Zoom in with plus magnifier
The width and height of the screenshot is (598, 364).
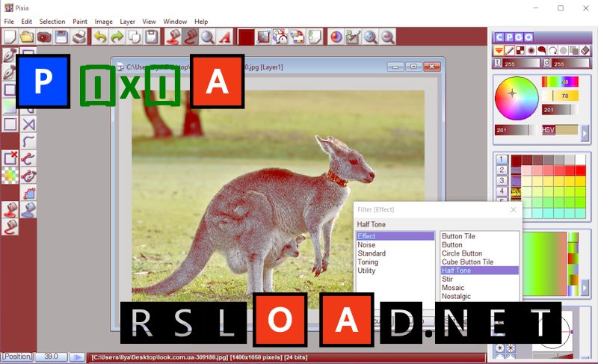click(x=370, y=37)
